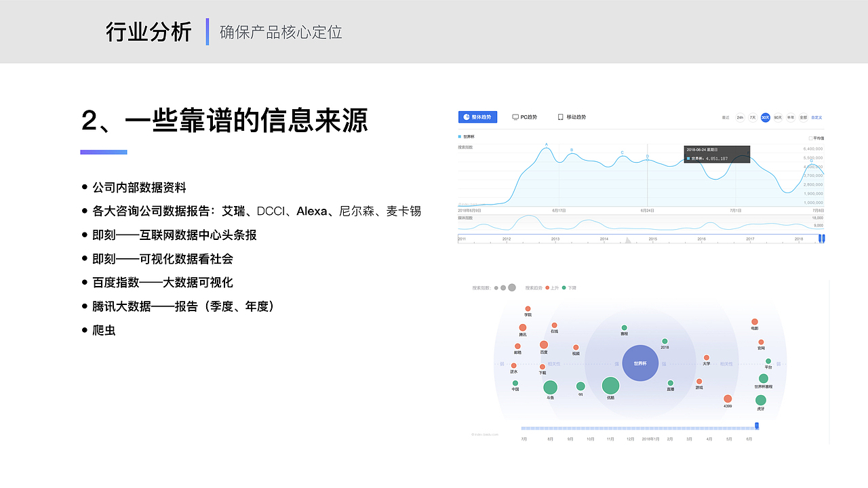This screenshot has width=868, height=488.
Task: Click the subtitle 确保产品核心定位
Action: point(281,32)
